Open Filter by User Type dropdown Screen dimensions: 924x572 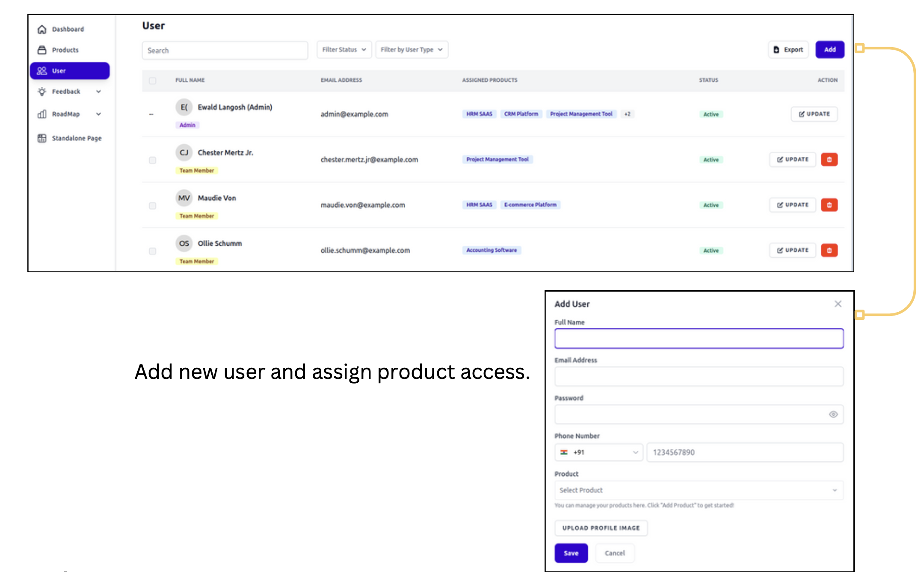point(412,50)
